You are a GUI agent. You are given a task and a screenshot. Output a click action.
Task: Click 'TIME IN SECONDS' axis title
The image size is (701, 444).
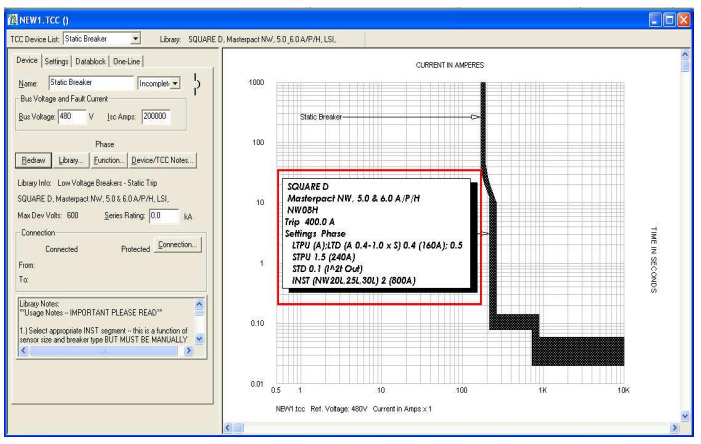654,260
